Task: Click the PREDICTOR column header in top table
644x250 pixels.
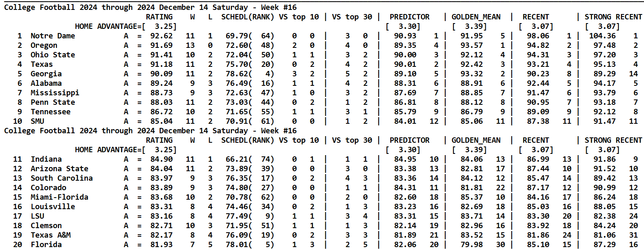Action: tap(410, 17)
